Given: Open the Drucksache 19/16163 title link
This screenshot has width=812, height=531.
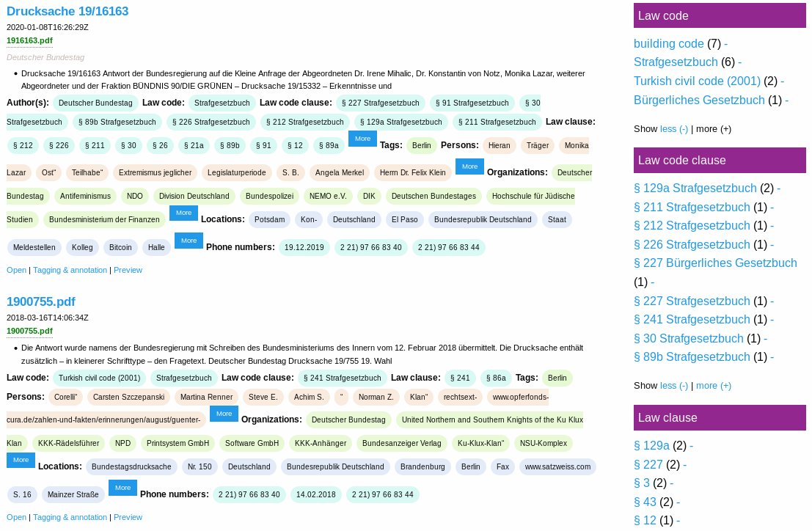Looking at the screenshot, I should (x=67, y=12).
